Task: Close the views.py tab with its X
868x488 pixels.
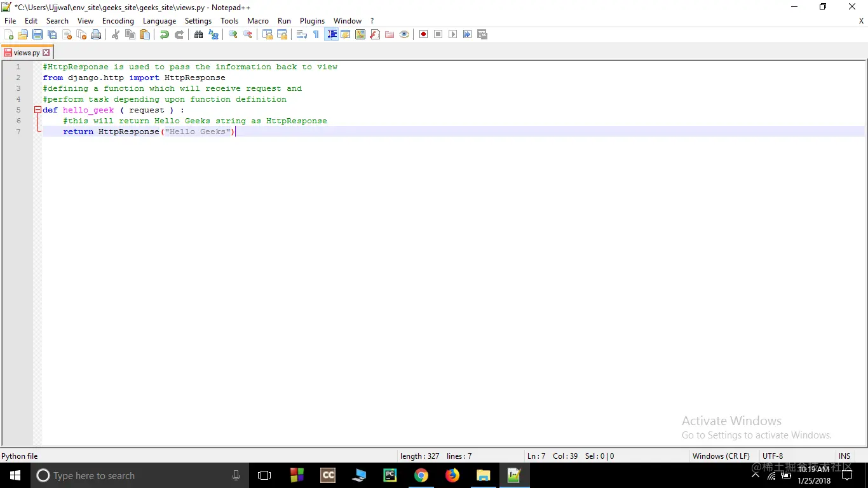Action: click(x=46, y=53)
